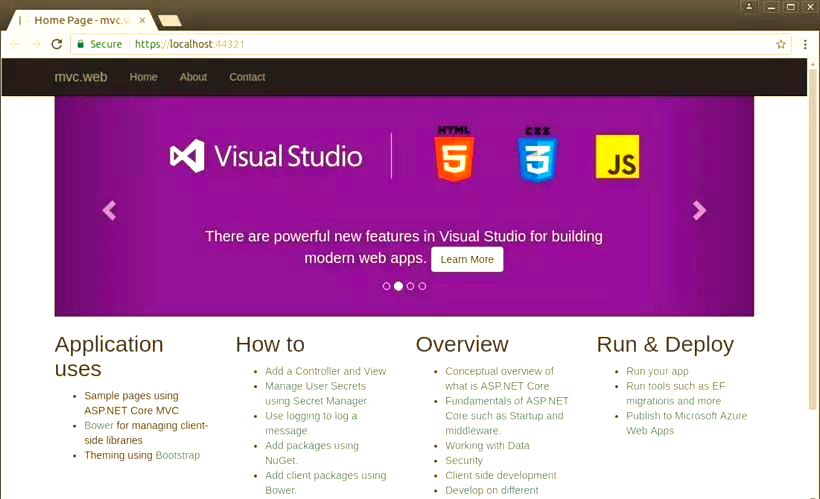
Task: Open the Bootstrap link
Action: (178, 455)
